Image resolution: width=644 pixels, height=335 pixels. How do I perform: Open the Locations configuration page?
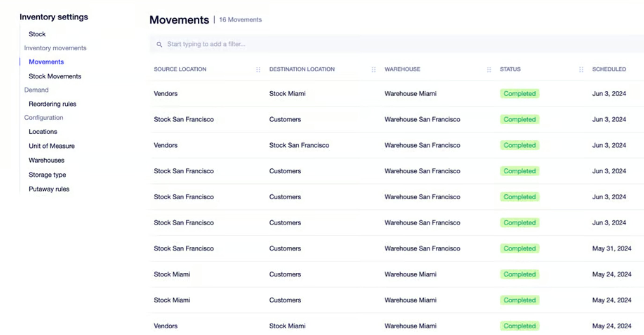[43, 132]
